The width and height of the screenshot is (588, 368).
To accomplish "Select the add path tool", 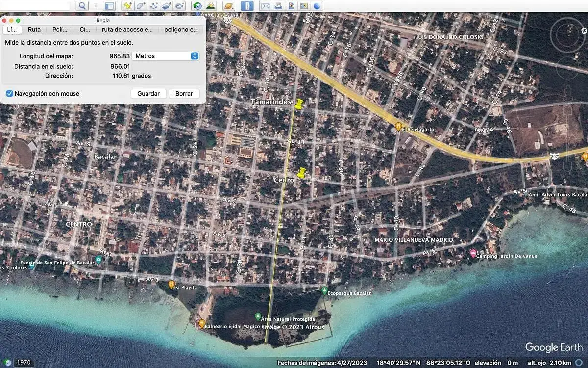I will tap(154, 6).
